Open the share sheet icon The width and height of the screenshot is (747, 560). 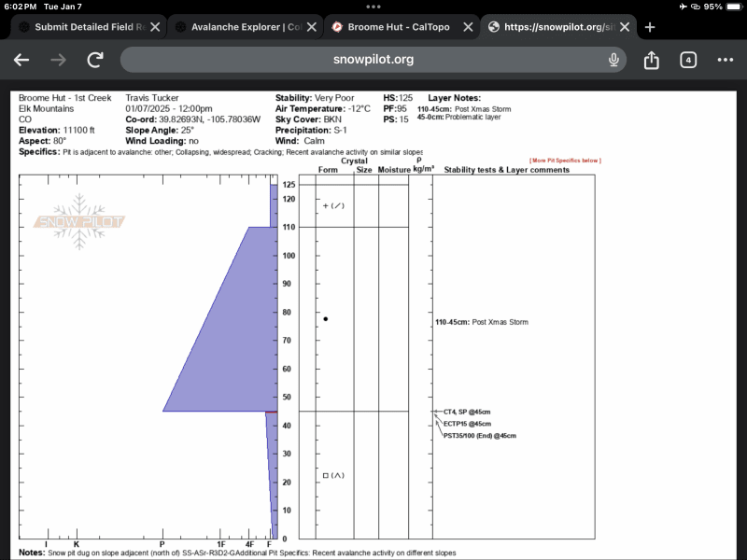point(651,60)
